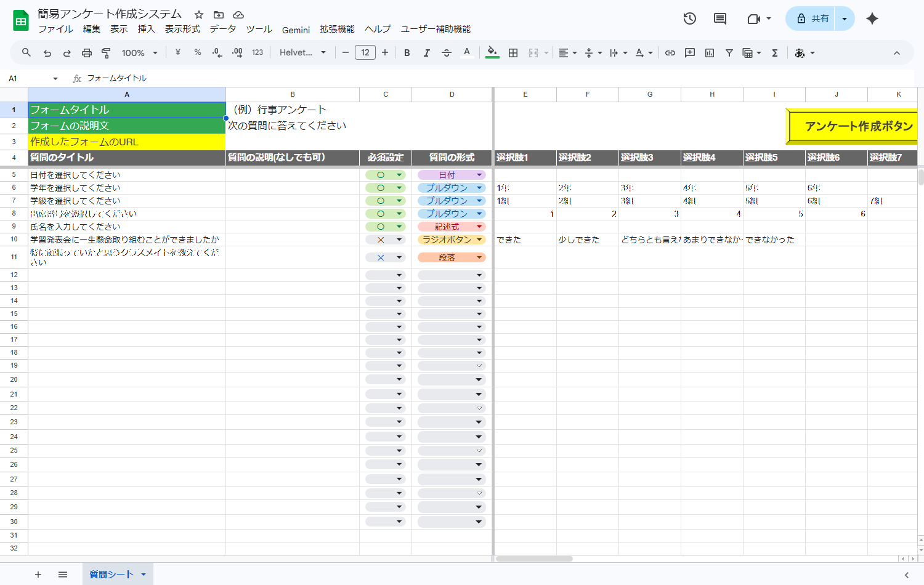
Task: Open the 100% zoom dropdown
Action: [x=140, y=53]
